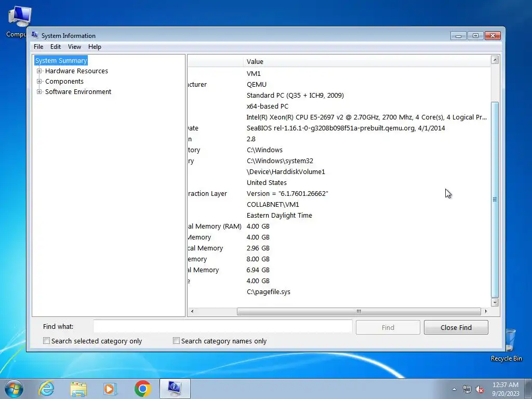Open Windows Explorer folder icon on taskbar
This screenshot has height=399, width=532.
click(x=78, y=389)
